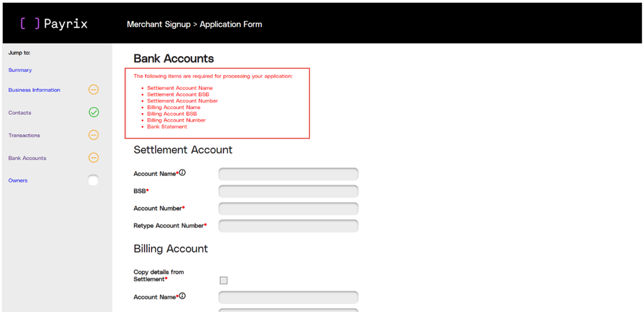Click the 'Bank Accounts' page heading
644x312 pixels.
(174, 58)
